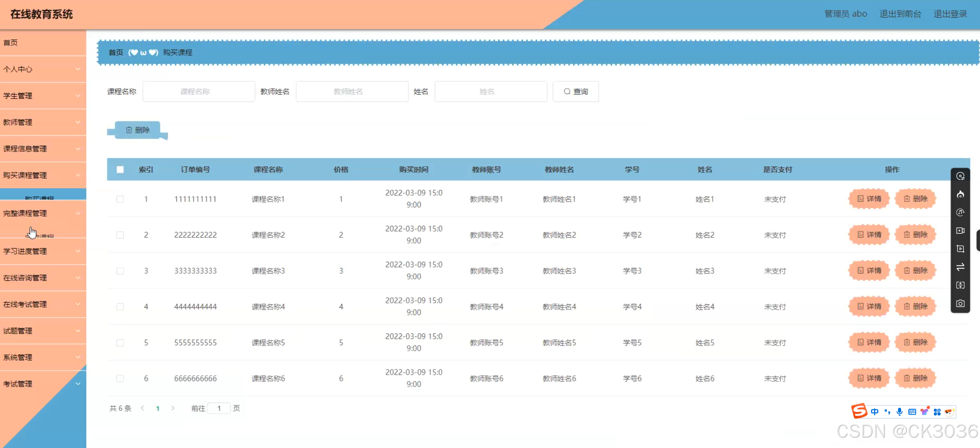This screenshot has height=448, width=980.
Task: Click the swap arrows icon in floating toolbar
Action: tap(960, 267)
